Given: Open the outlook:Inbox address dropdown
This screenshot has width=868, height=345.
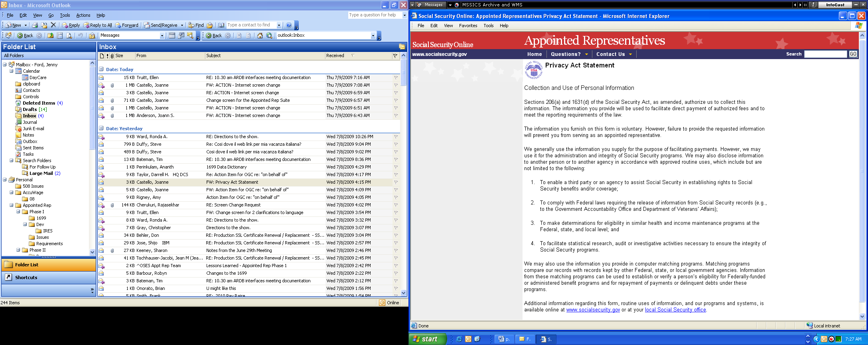Looking at the screenshot, I should coord(373,36).
